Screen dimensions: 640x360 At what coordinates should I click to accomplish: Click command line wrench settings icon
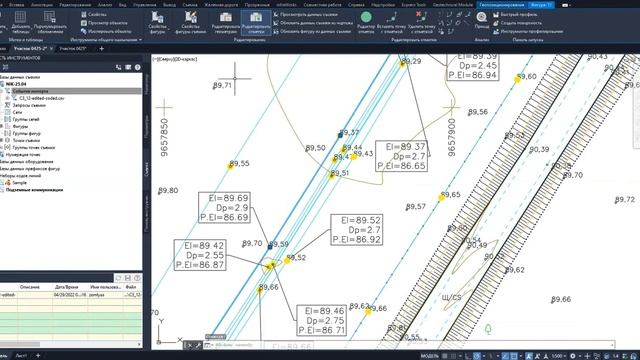pyautogui.click(x=198, y=345)
